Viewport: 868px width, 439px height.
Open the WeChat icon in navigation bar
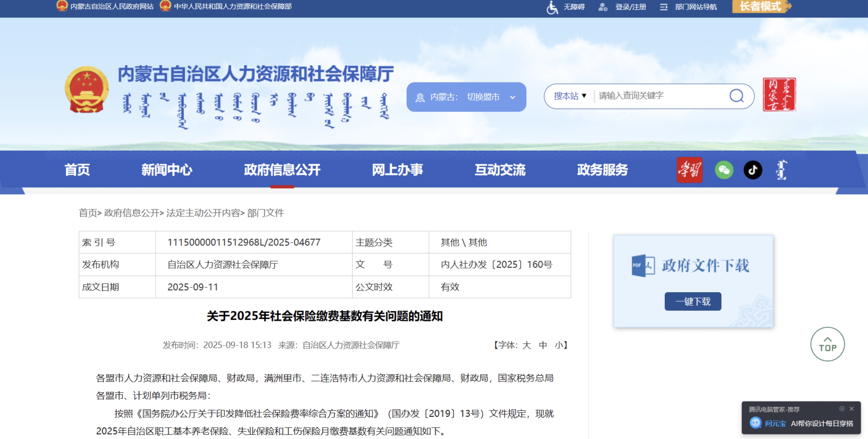(724, 170)
